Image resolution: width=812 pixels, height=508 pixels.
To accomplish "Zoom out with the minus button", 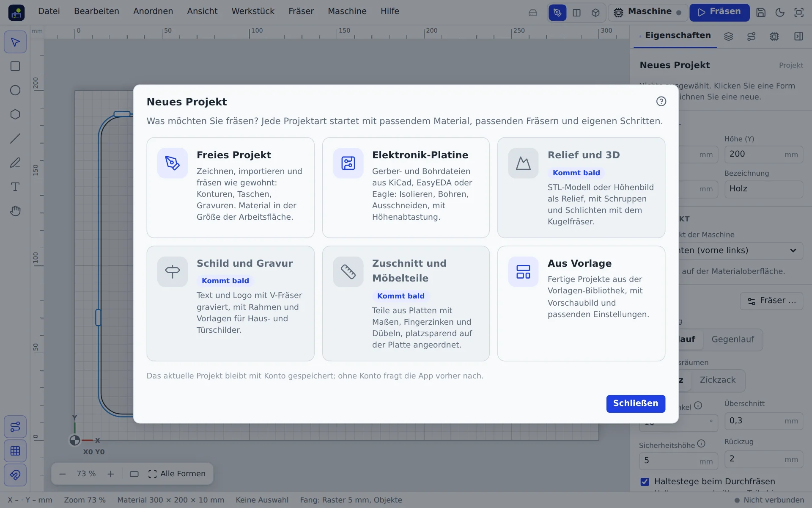I will (63, 474).
